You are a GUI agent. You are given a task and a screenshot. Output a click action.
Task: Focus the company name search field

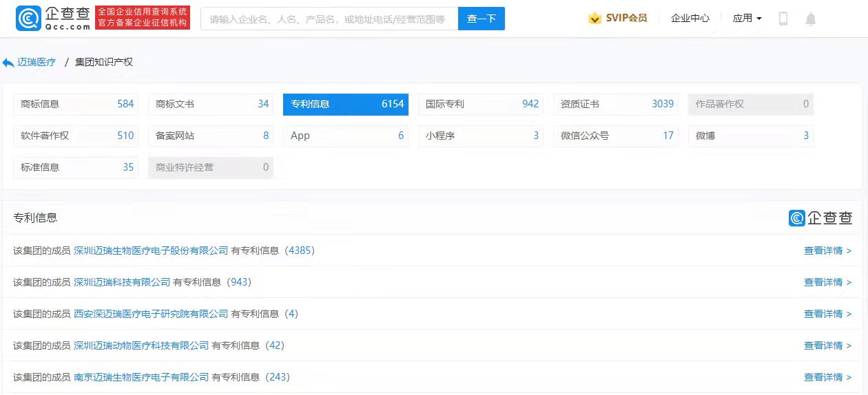point(329,19)
